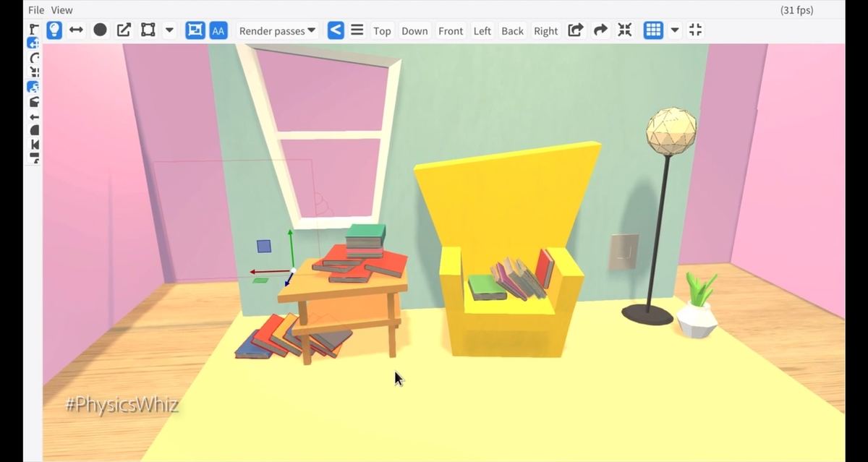The width and height of the screenshot is (868, 462).
Task: Click the green plane gizmo square
Action: coord(261,280)
